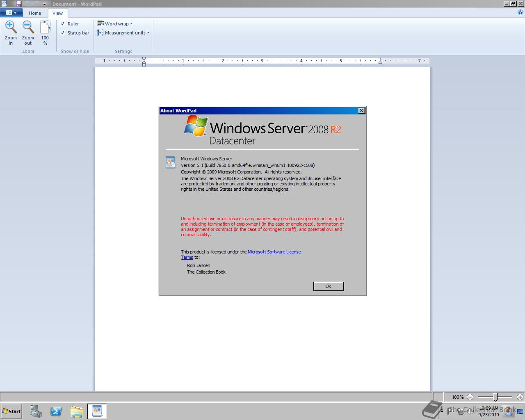
Task: Click the Undo icon in the title bar
Action: point(28,4)
